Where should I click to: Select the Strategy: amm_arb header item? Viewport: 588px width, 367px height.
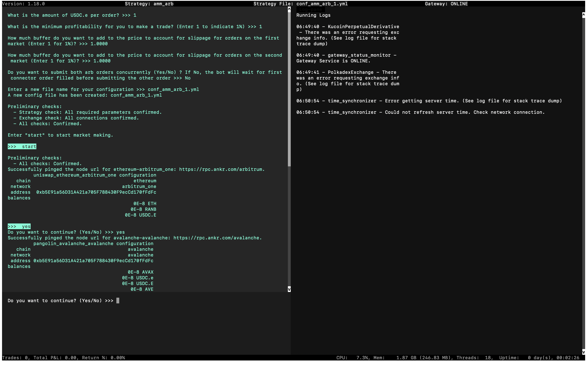tap(149, 4)
